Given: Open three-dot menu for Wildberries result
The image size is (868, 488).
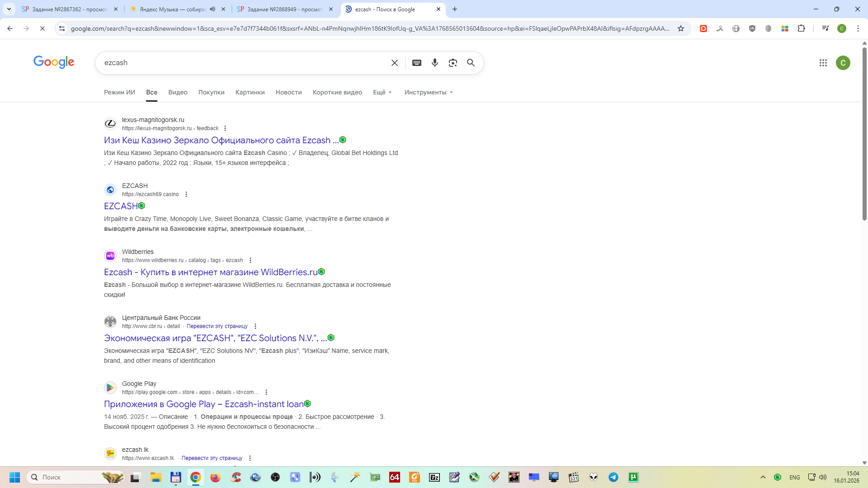Looking at the screenshot, I should tap(250, 260).
